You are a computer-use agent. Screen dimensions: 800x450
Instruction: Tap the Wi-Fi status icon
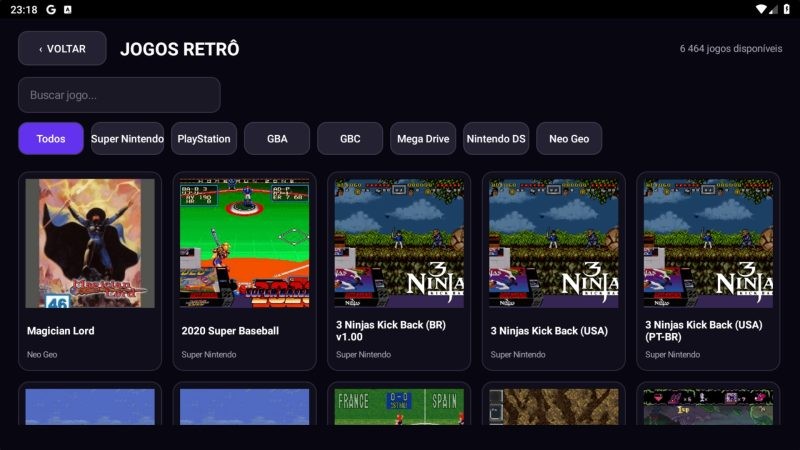coord(761,9)
